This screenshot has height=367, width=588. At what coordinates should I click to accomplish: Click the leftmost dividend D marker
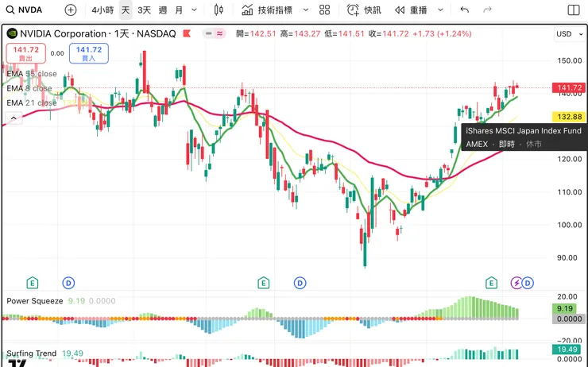[68, 283]
